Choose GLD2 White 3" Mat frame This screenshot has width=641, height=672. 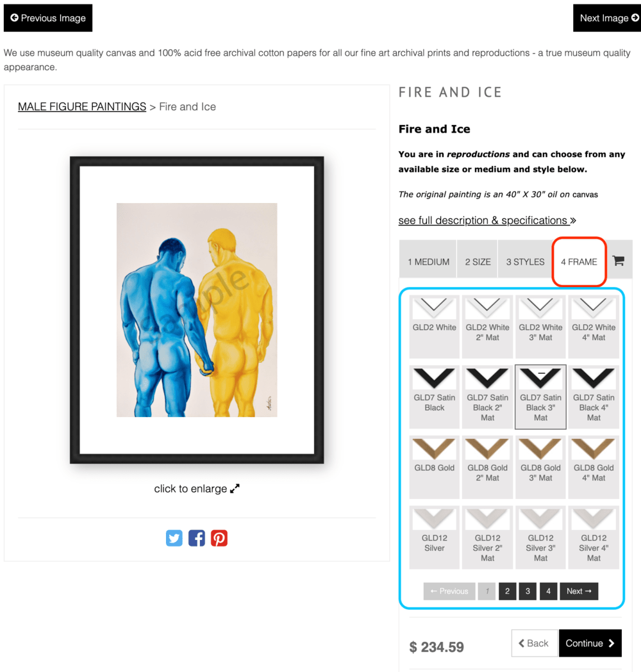540,327
